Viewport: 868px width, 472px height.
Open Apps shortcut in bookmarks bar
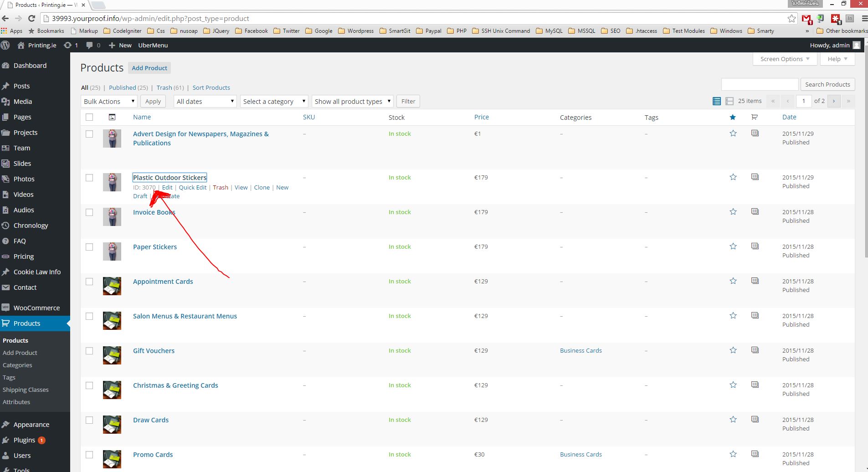tap(11, 31)
